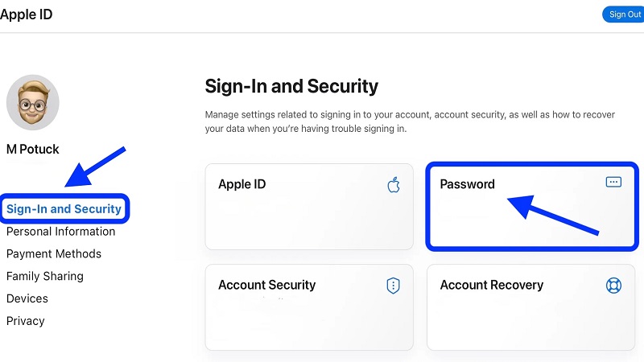Click the Apple ID page header title

coord(27,14)
